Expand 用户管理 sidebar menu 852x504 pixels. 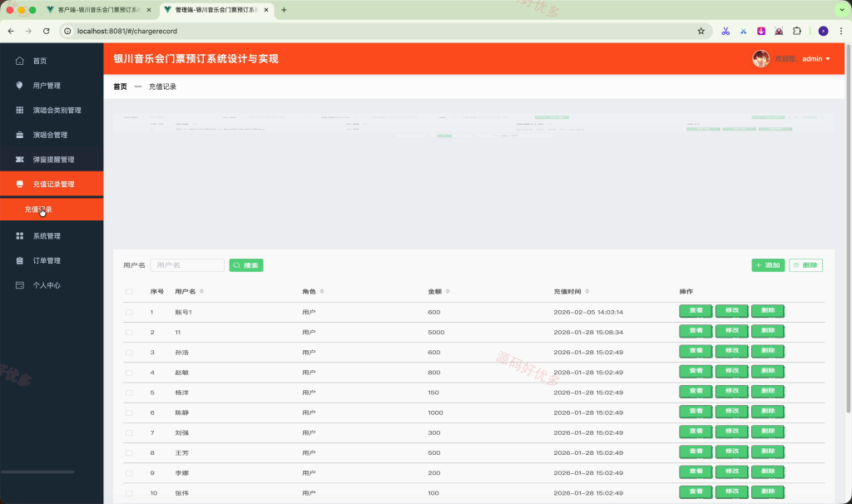point(52,86)
